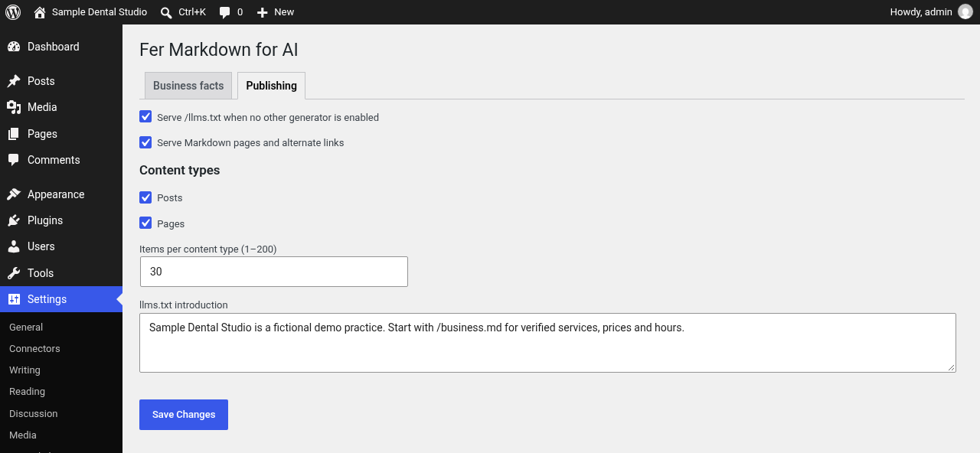Click the Pages stacked-sheets icon

pos(14,134)
